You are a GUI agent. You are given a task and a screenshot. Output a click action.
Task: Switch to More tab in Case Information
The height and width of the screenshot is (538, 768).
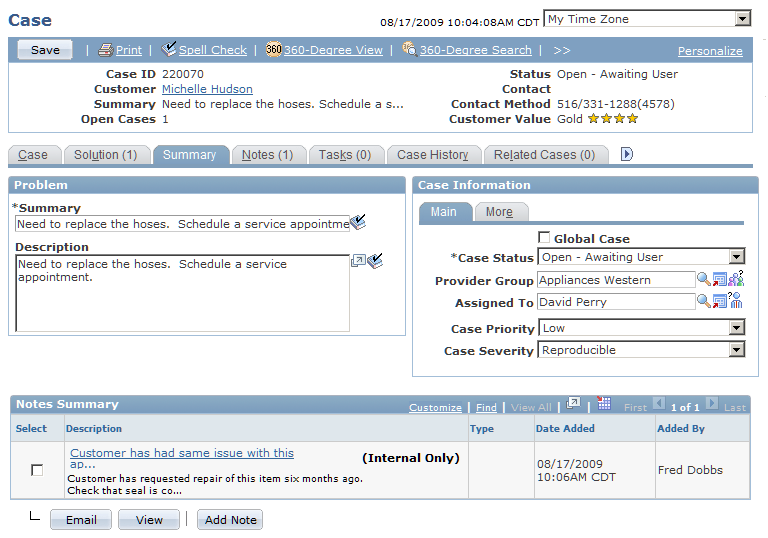click(500, 212)
